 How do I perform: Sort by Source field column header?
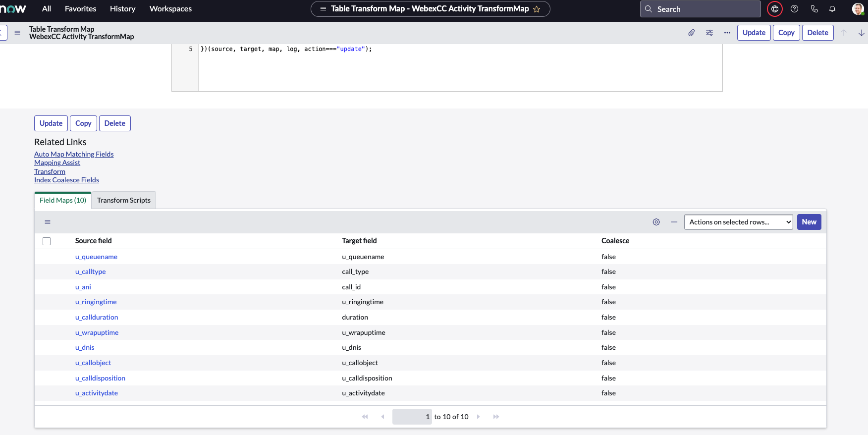93,241
